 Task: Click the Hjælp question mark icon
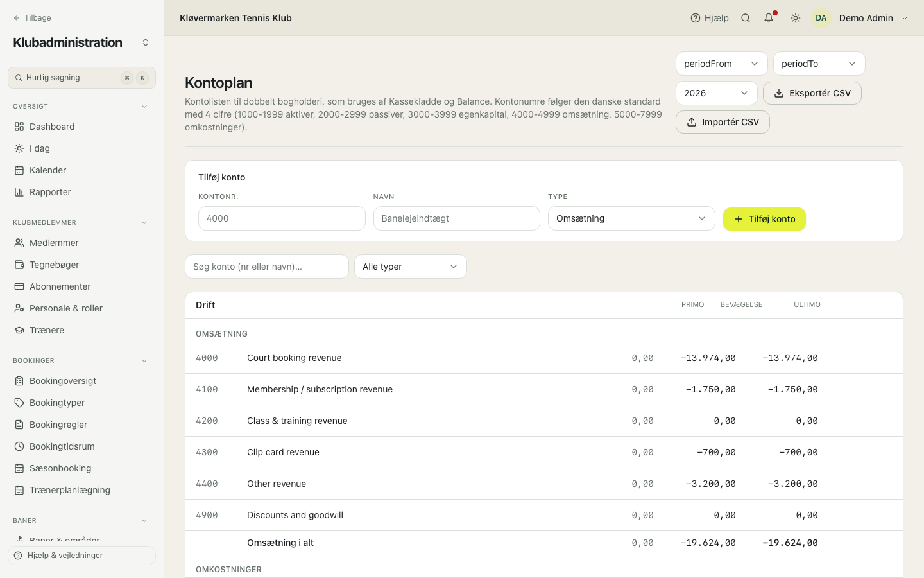(x=696, y=18)
